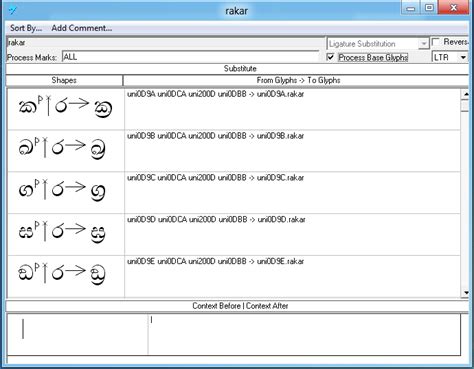Click the application icon in title bar
The height and width of the screenshot is (369, 474).
[x=13, y=11]
